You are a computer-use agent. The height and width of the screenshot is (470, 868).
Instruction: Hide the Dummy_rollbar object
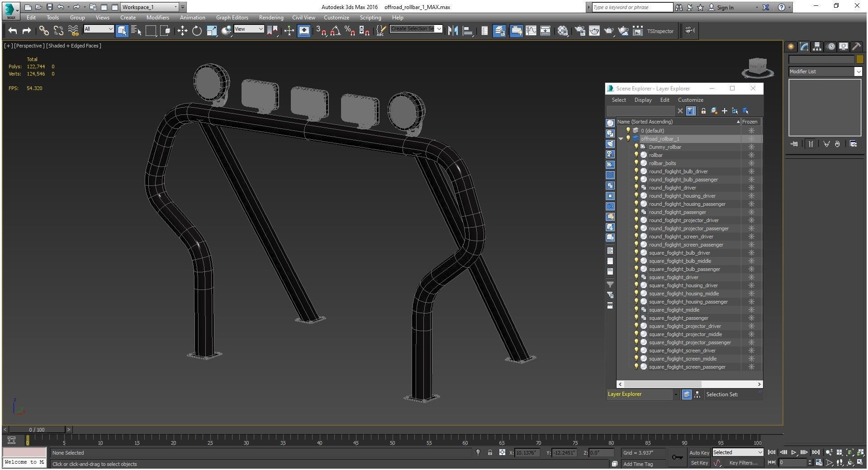pyautogui.click(x=636, y=147)
